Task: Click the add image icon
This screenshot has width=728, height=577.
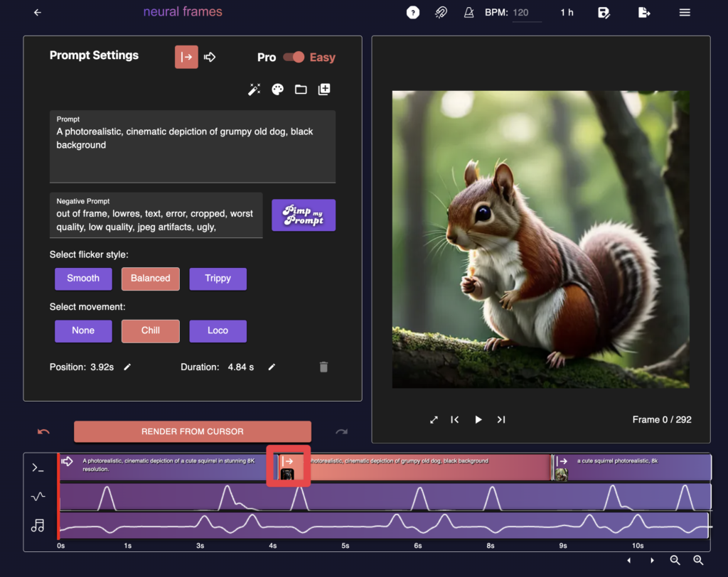Action: click(324, 89)
